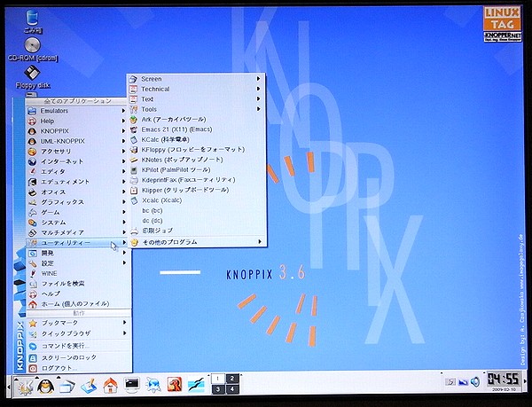
Task: Expand the Tools submenu
Action: click(196, 109)
